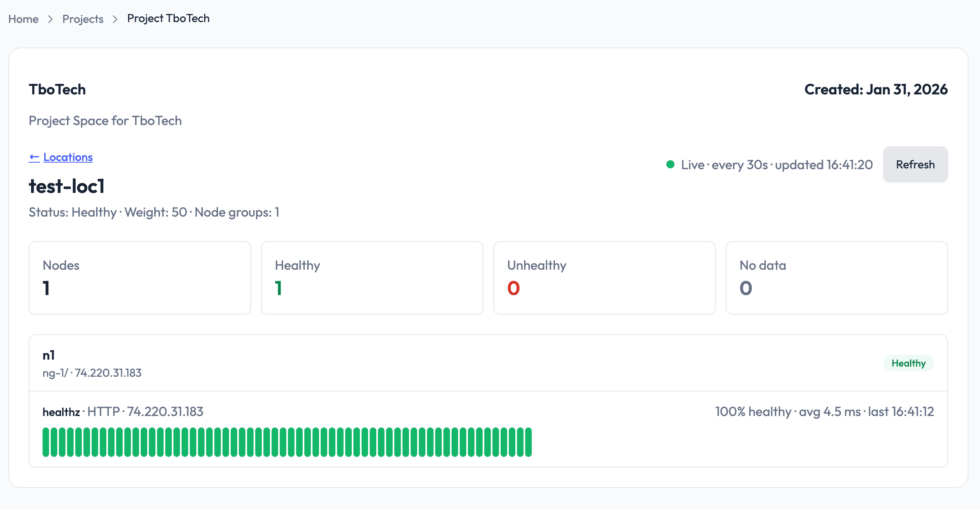This screenshot has width=980, height=510.
Task: Click the chevron after Home breadcrumb
Action: 50,19
